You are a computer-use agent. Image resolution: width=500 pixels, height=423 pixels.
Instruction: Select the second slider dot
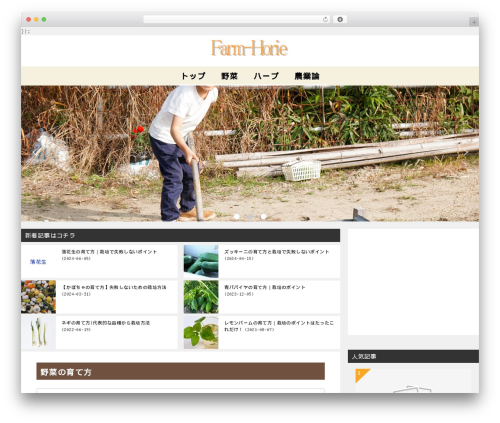(x=250, y=217)
